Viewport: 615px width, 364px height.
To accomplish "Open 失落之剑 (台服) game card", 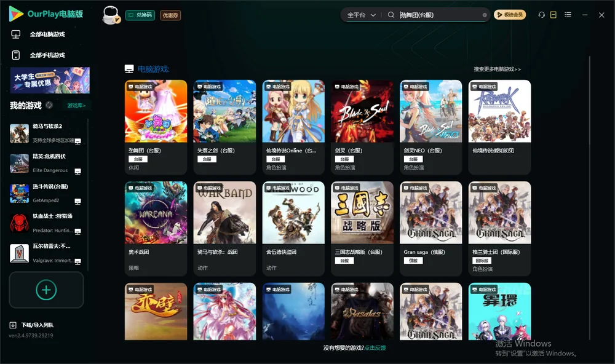I will 224,127.
